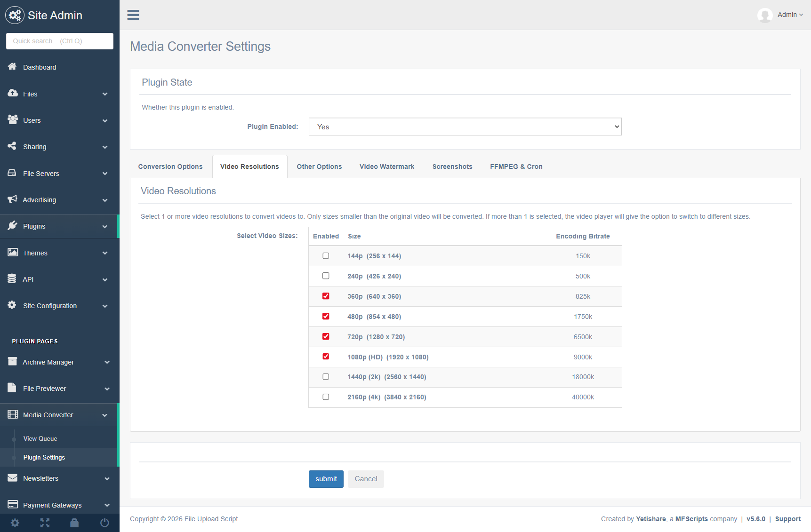811x532 pixels.
Task: Uncheck the 720p resolution checkbox
Action: coord(326,337)
